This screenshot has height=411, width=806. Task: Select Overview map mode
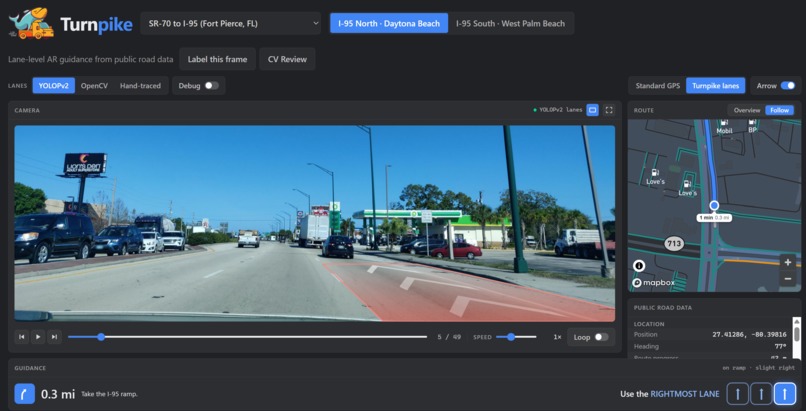(747, 110)
